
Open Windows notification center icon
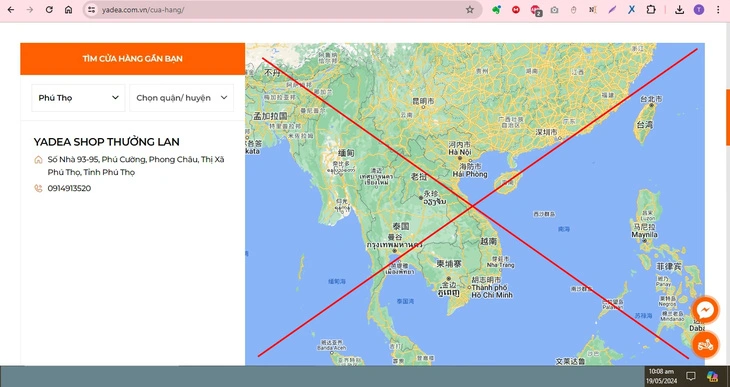(691, 376)
